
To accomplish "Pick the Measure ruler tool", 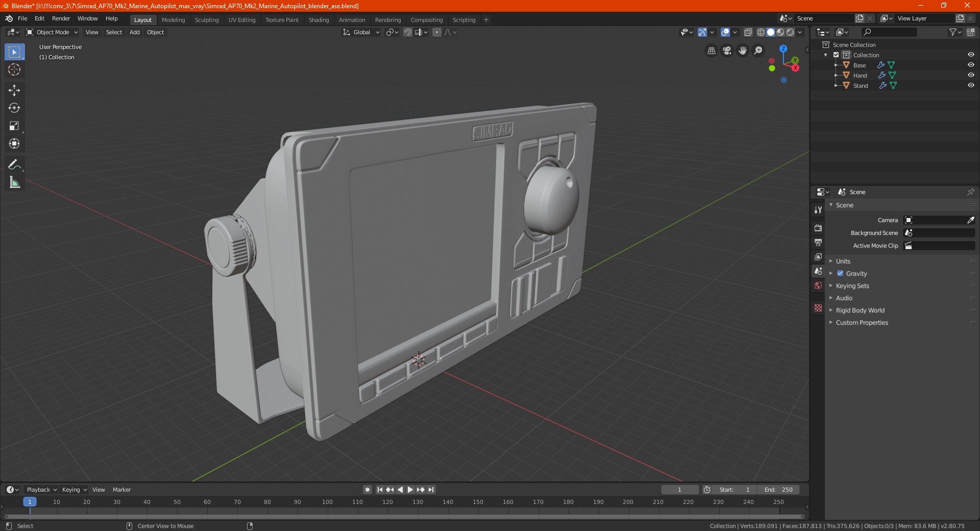I will click(x=14, y=182).
